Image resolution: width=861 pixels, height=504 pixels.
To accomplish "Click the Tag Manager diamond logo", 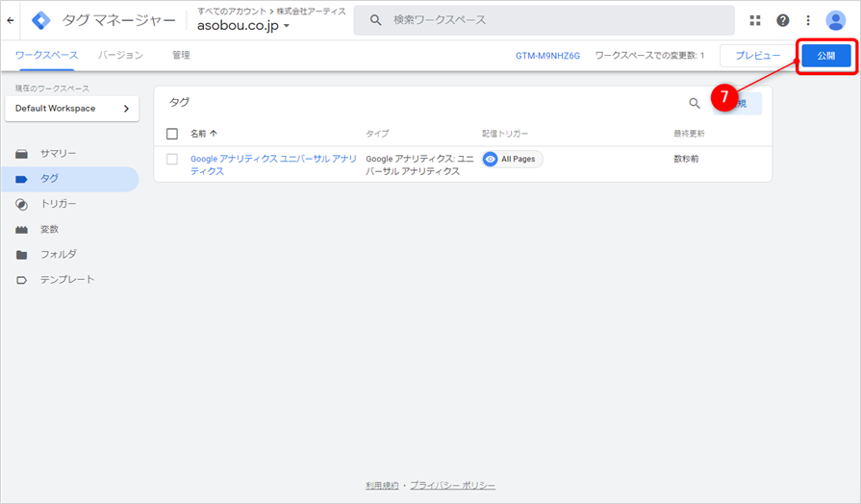I will [x=41, y=20].
